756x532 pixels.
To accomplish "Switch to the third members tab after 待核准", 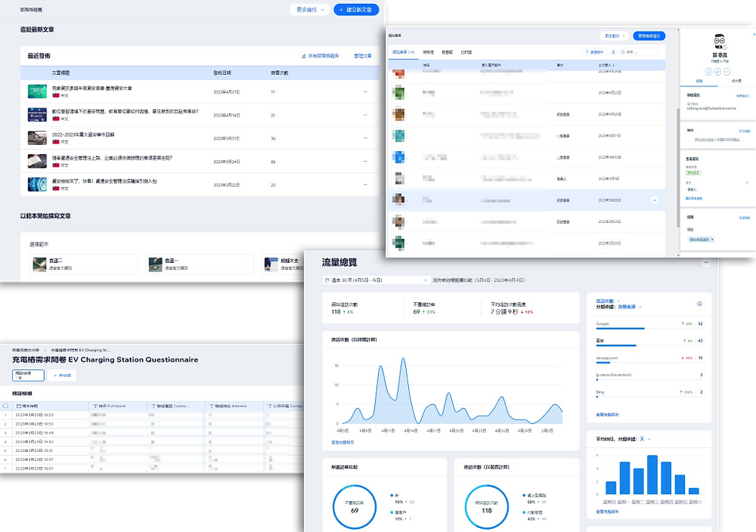I will pos(447,52).
